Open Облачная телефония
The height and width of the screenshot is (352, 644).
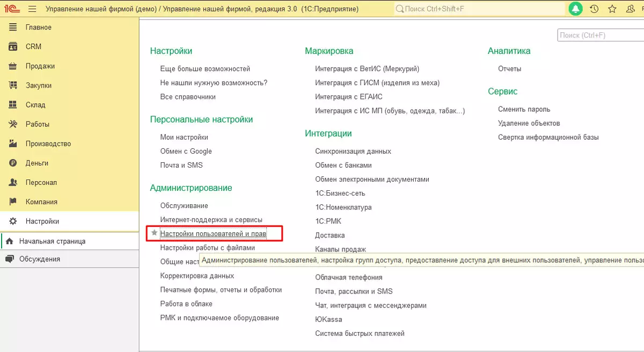(349, 277)
